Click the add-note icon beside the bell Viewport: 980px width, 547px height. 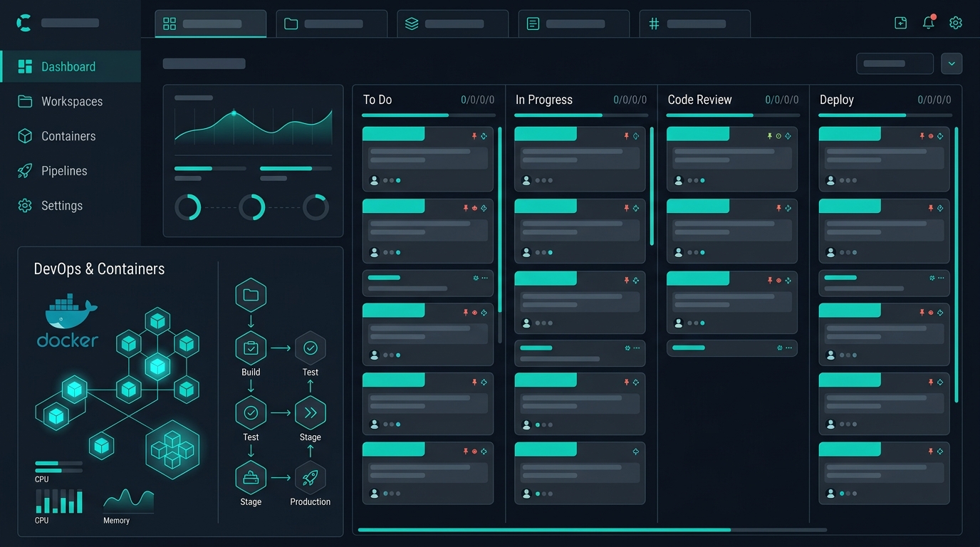click(x=901, y=23)
